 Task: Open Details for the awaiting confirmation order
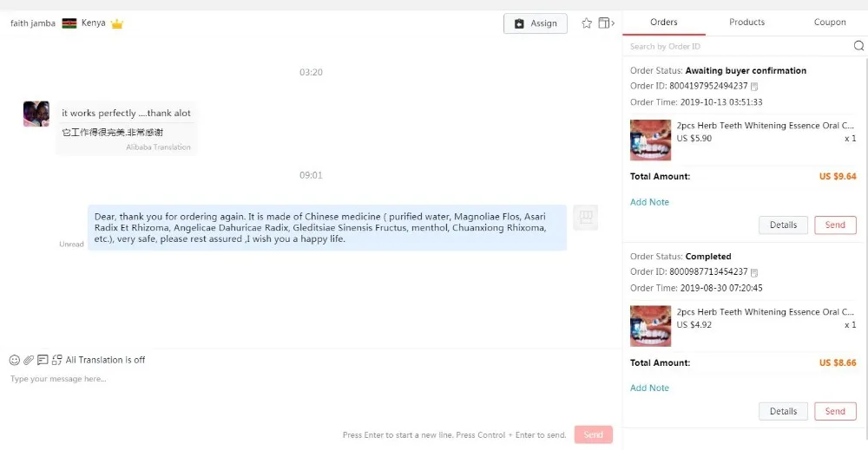[x=783, y=225]
